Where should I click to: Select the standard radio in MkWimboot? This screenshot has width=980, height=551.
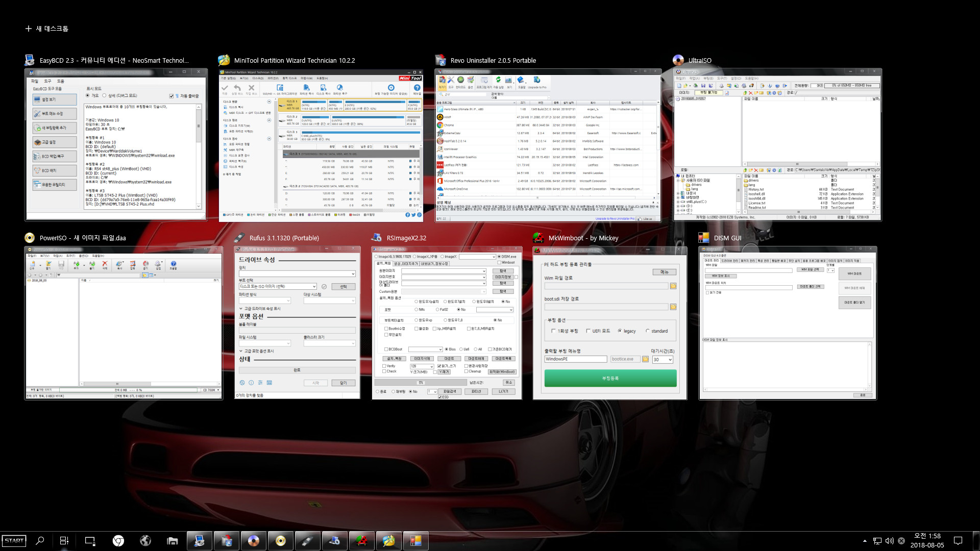coord(648,331)
